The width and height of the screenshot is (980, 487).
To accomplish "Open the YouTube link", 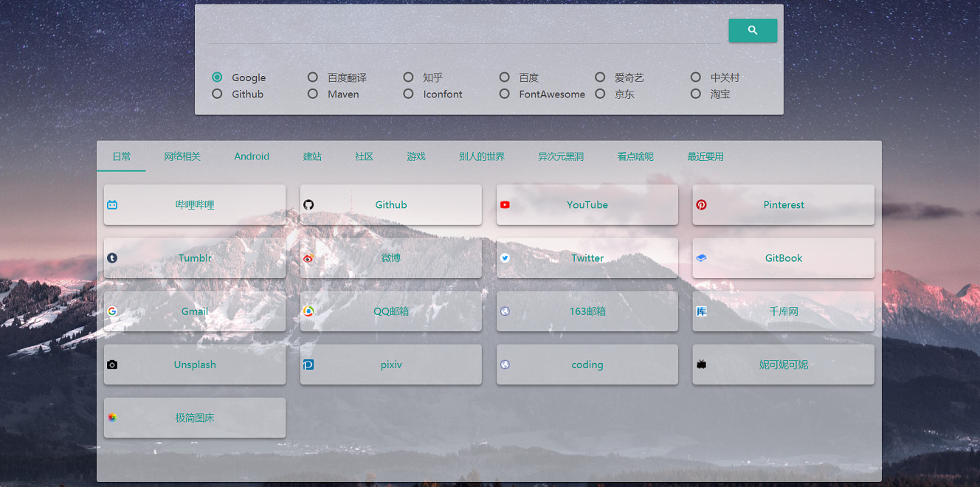I will tap(587, 204).
